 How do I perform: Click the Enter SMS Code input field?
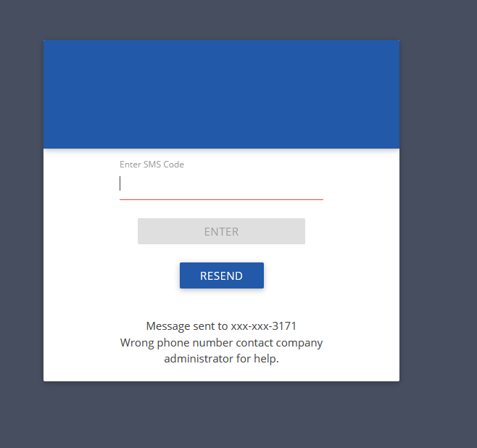(x=221, y=183)
